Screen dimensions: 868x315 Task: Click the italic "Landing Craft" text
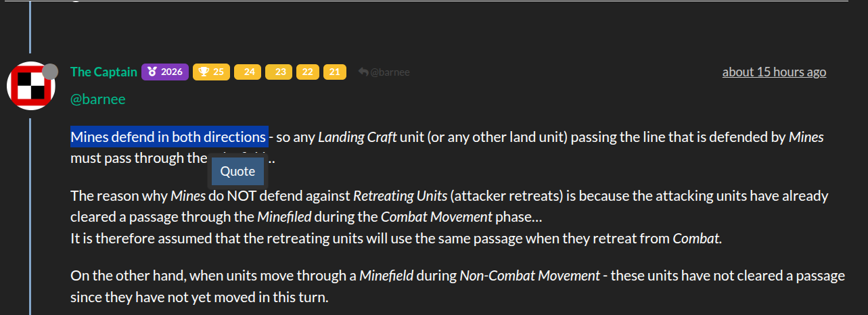[357, 137]
